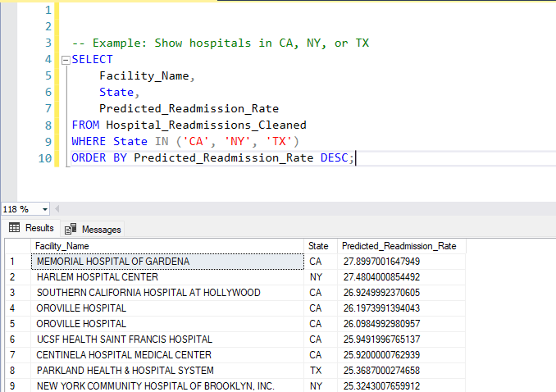Image resolution: width=556 pixels, height=392 pixels.
Task: Click the SELECT keyword in the editor
Action: click(92, 59)
